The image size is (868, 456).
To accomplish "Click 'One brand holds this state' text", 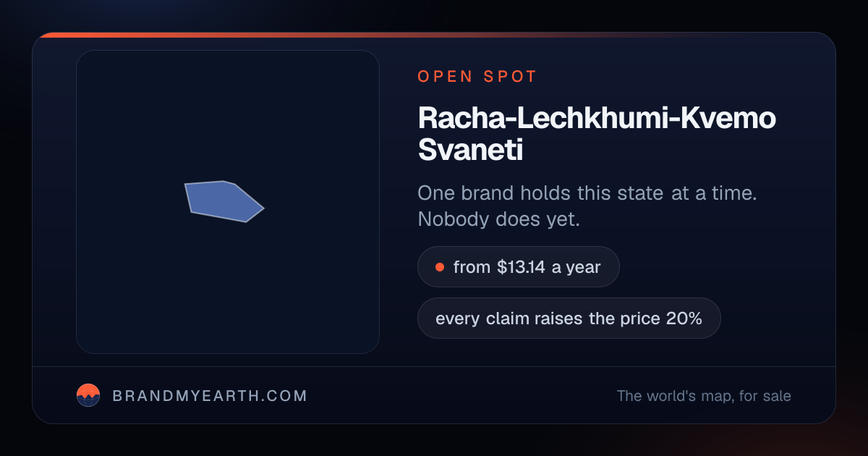I will [x=541, y=193].
